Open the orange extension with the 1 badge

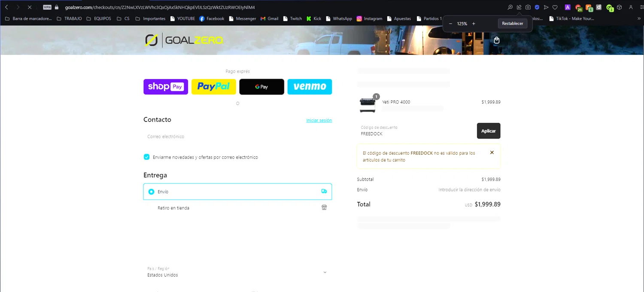coord(589,8)
